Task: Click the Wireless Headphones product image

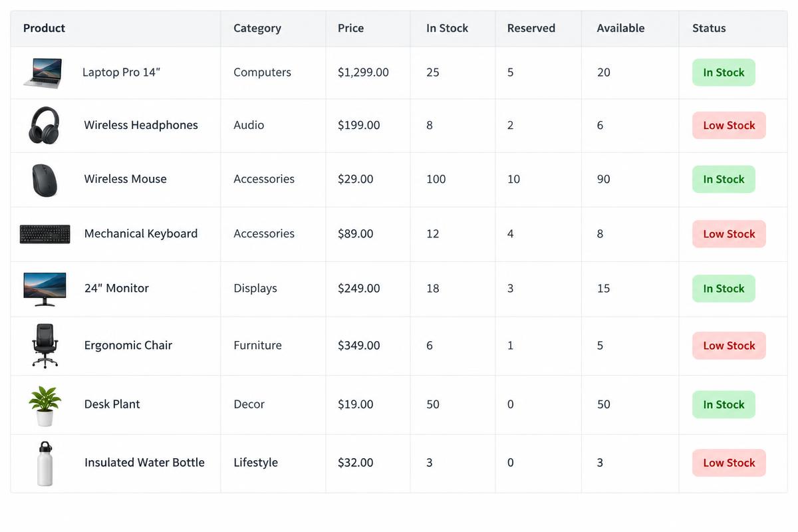Action: coord(44,125)
